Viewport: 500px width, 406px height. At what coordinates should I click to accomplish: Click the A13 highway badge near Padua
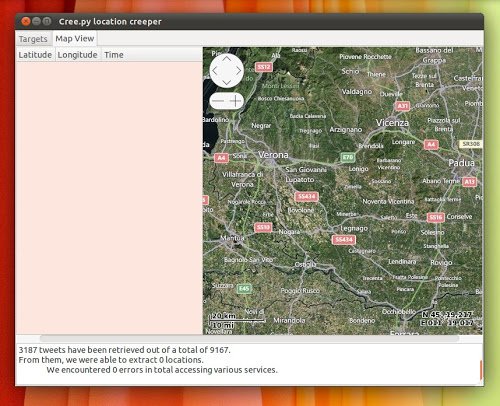tap(470, 182)
